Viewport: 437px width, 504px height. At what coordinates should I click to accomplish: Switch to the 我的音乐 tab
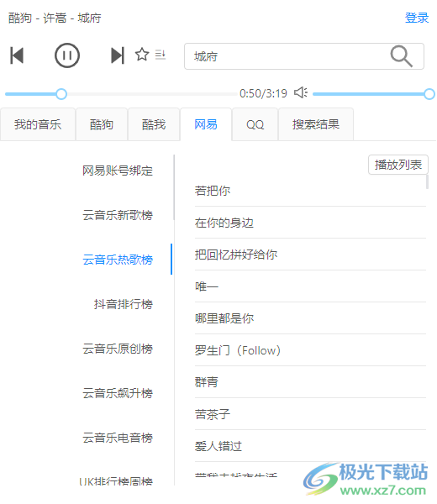pos(38,124)
